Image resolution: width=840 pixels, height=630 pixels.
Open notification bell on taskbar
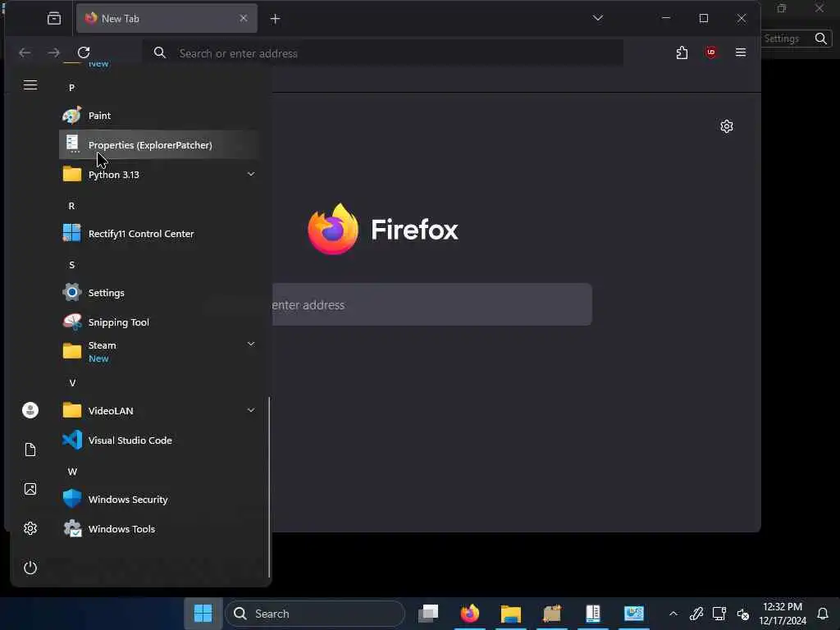pos(822,614)
